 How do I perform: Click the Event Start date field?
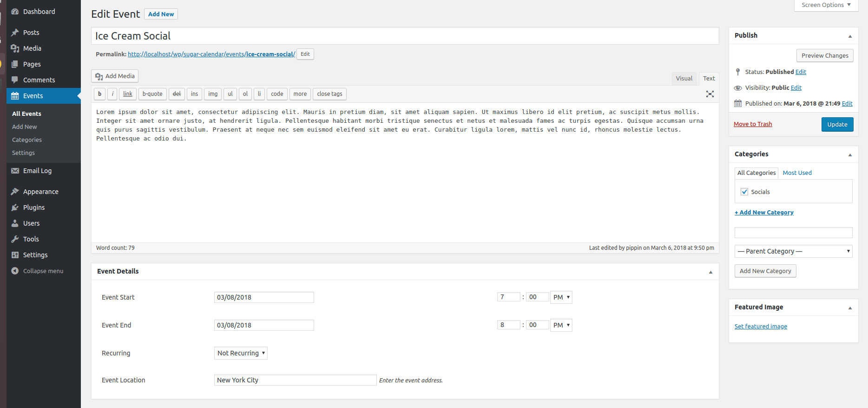pos(264,297)
